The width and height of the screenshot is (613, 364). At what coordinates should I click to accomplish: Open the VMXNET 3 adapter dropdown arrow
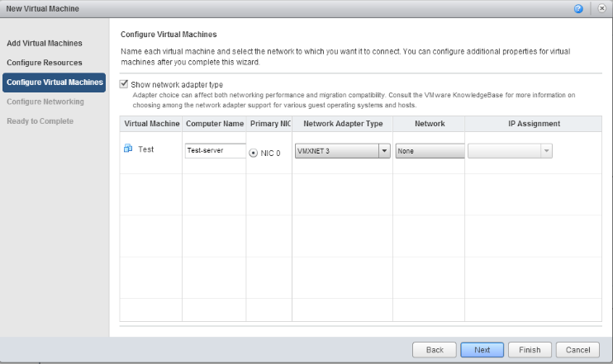(x=384, y=151)
